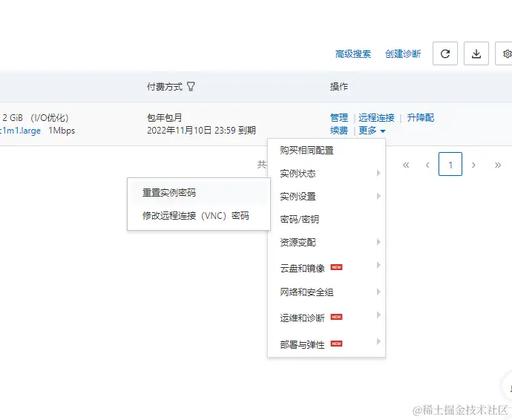
Task: Expand 部署与弹性 submenu
Action: click(x=326, y=344)
